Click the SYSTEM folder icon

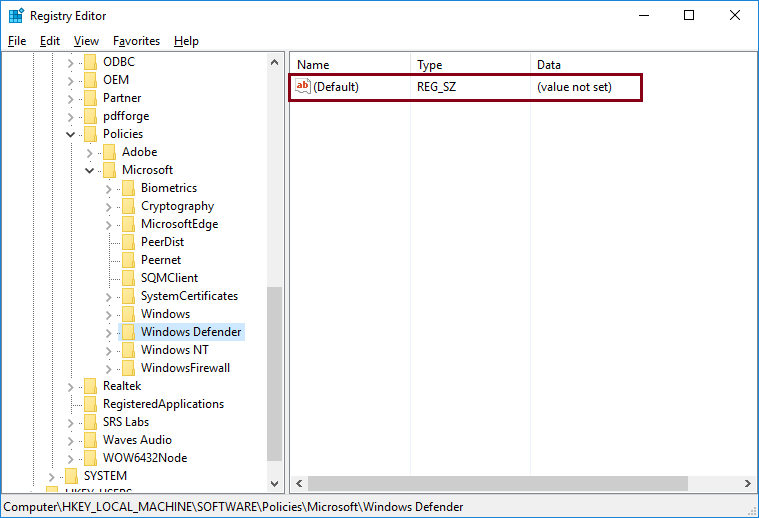[71, 476]
